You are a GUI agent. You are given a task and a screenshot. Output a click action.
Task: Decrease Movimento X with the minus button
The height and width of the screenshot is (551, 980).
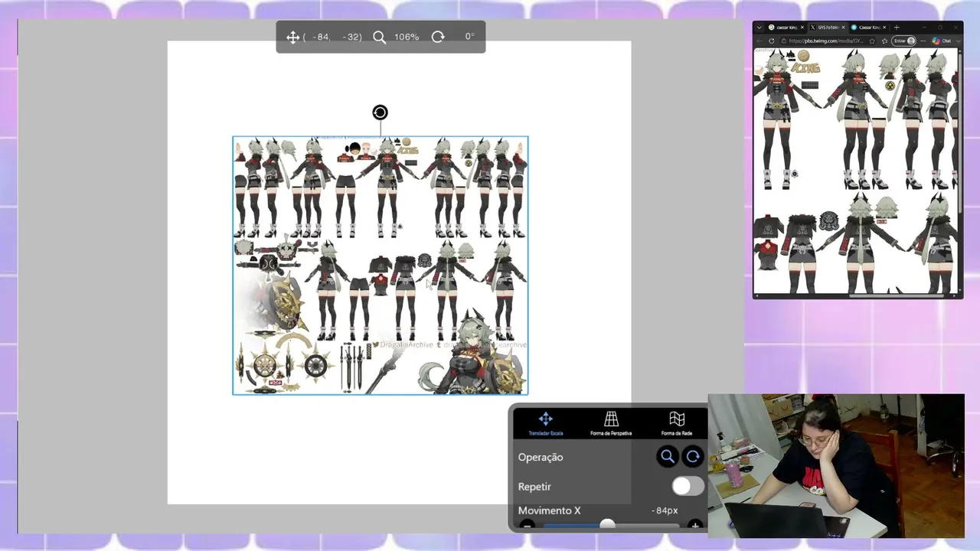coord(527,525)
